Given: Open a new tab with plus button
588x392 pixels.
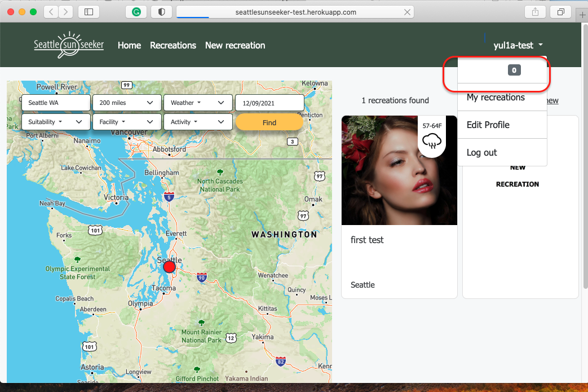Looking at the screenshot, I should pyautogui.click(x=582, y=15).
